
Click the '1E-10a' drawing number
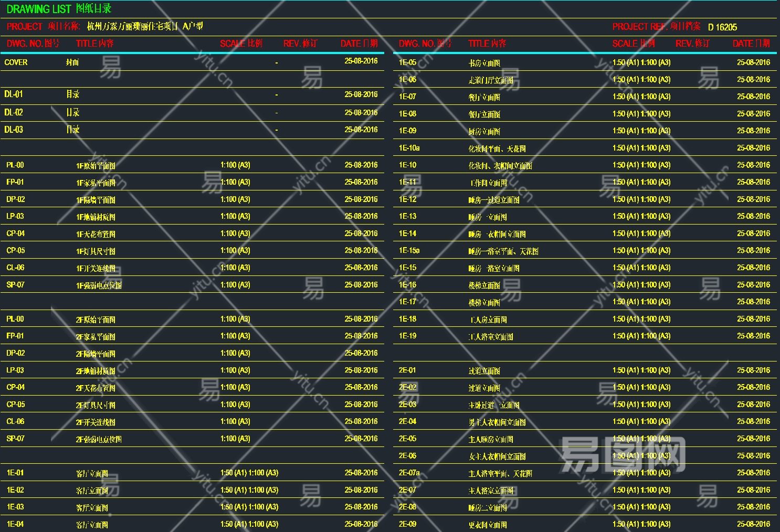409,148
